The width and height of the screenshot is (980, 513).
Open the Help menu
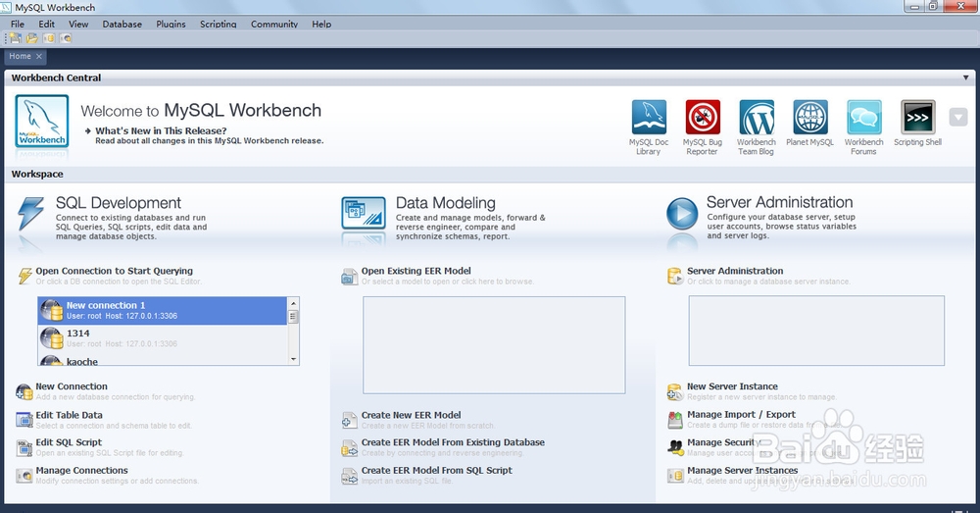[x=321, y=24]
